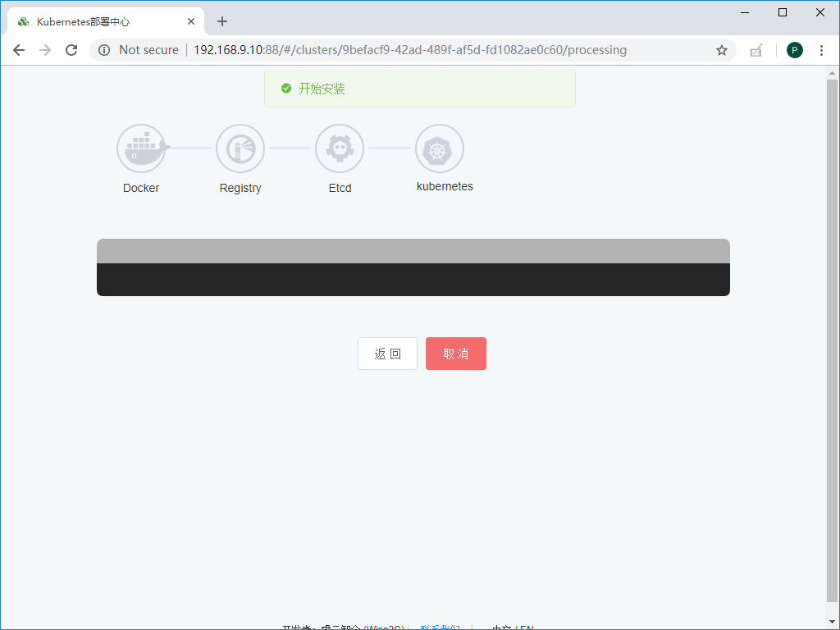The width and height of the screenshot is (840, 630).
Task: Click the Docker label text
Action: [x=141, y=188]
